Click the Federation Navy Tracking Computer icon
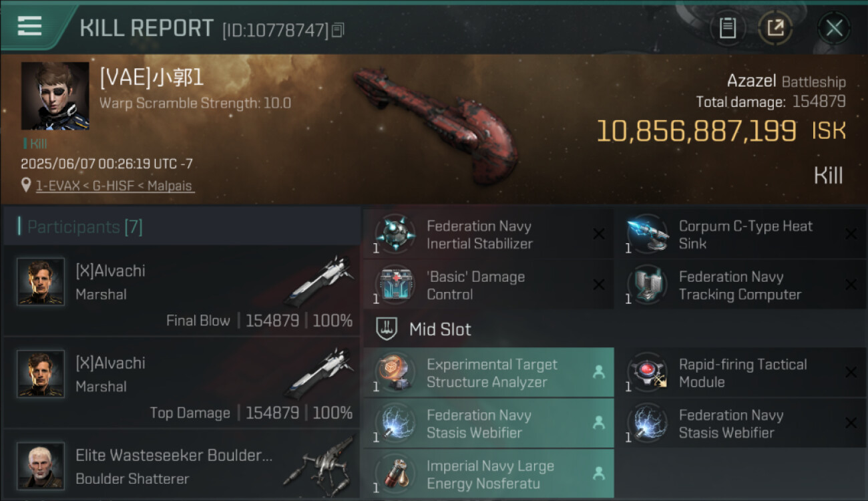Image resolution: width=868 pixels, height=501 pixels. [646, 285]
